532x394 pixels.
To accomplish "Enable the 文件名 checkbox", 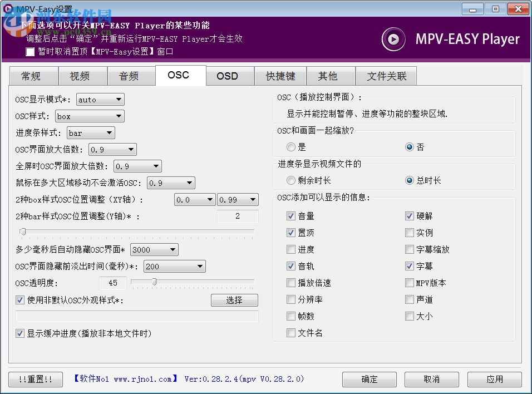I will point(291,333).
